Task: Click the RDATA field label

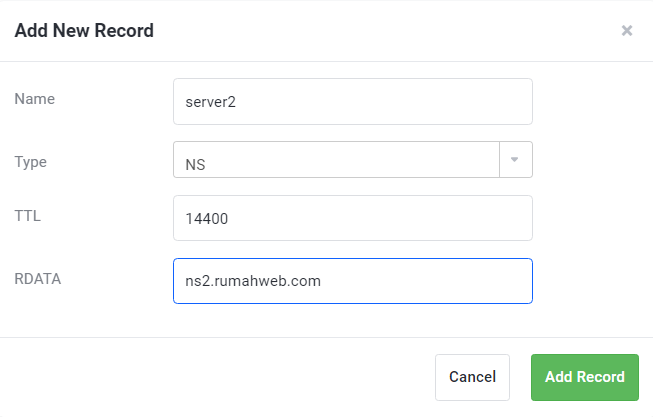Action: [37, 279]
